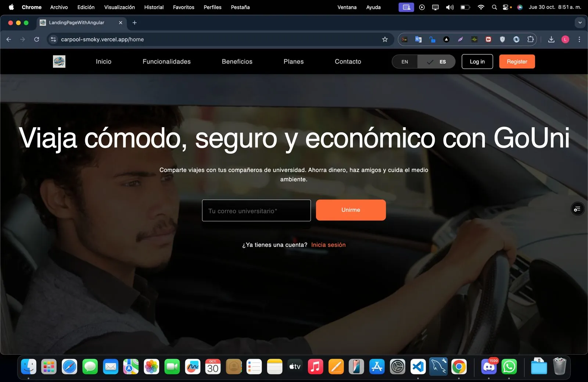
Task: Select the ES language option
Action: 436,62
